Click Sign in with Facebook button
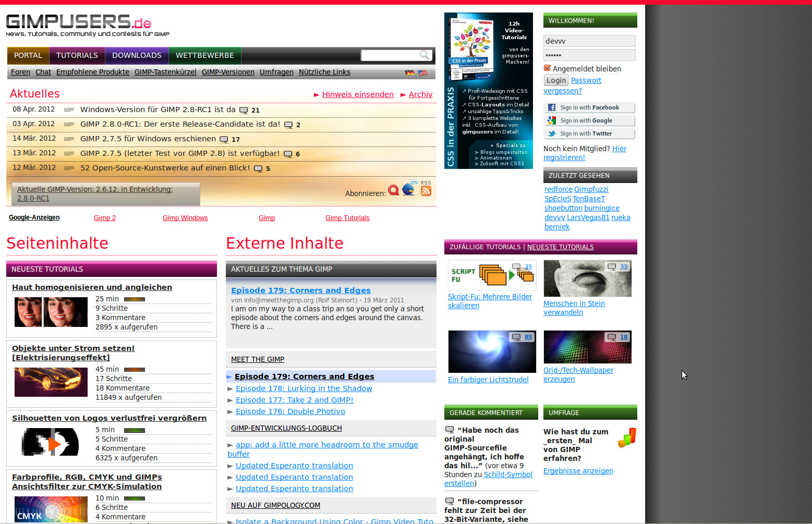Viewport: 812px width, 524px height. [x=589, y=107]
